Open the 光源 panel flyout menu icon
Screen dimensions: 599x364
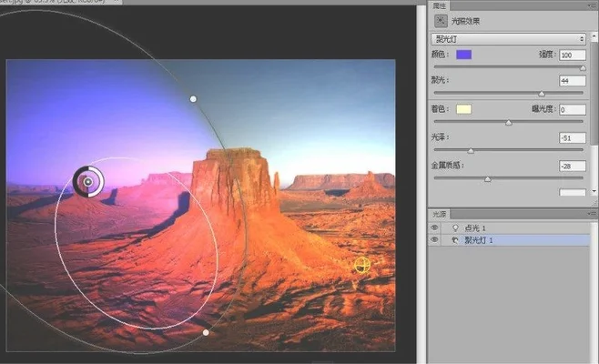(592, 215)
